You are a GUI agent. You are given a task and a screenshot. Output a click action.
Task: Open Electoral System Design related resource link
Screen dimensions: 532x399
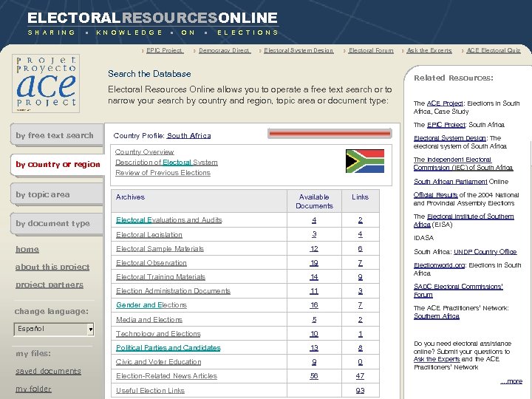449,138
